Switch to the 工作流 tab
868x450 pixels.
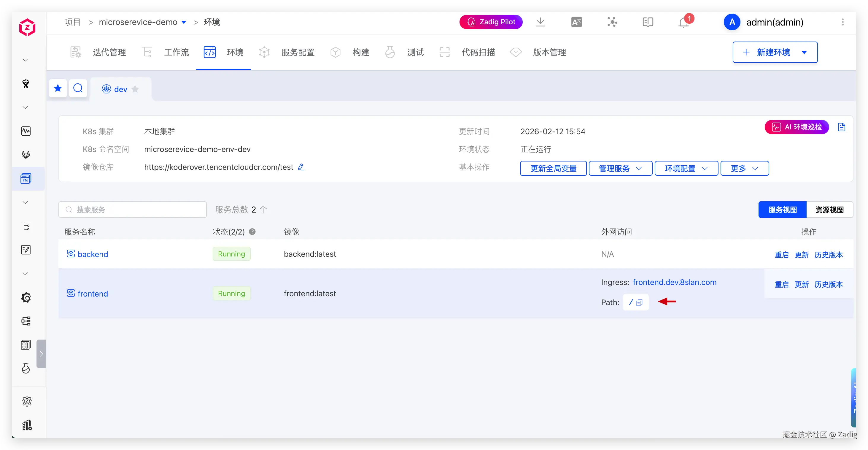coord(176,52)
